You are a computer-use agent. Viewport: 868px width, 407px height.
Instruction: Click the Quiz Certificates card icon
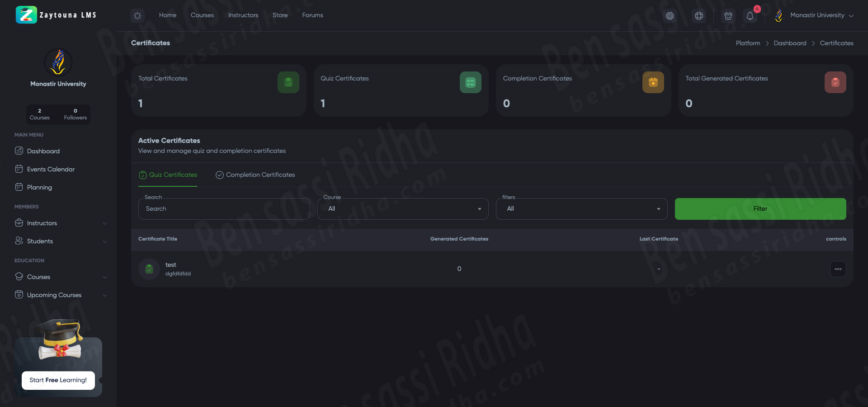pyautogui.click(x=470, y=82)
